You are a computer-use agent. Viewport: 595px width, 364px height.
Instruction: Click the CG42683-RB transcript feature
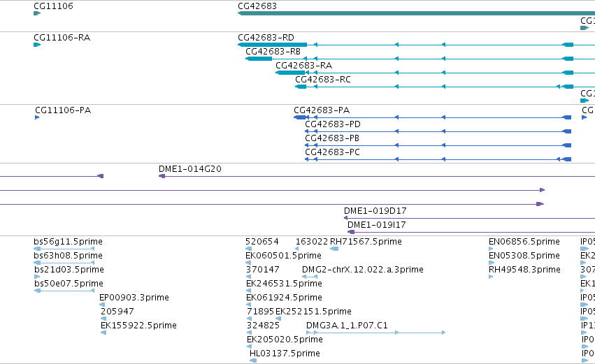(420, 59)
